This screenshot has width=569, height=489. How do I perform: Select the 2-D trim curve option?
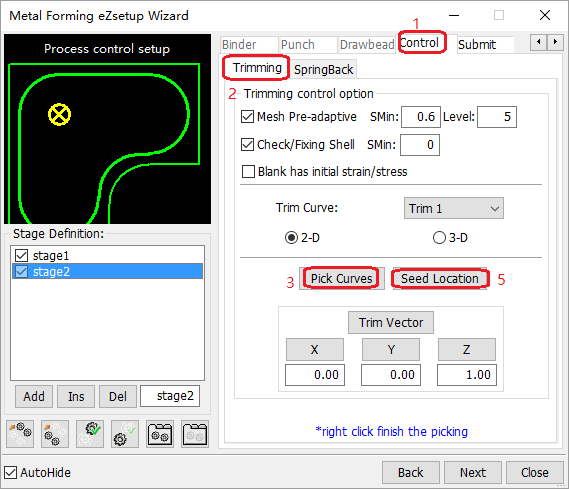tap(291, 238)
